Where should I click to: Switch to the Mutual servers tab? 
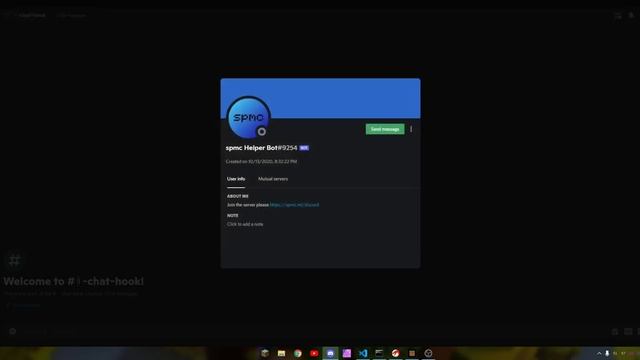click(273, 179)
